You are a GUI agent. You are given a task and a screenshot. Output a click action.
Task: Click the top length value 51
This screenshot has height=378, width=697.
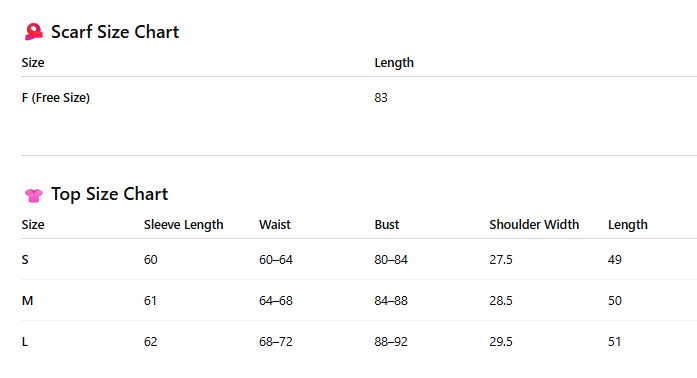point(614,342)
